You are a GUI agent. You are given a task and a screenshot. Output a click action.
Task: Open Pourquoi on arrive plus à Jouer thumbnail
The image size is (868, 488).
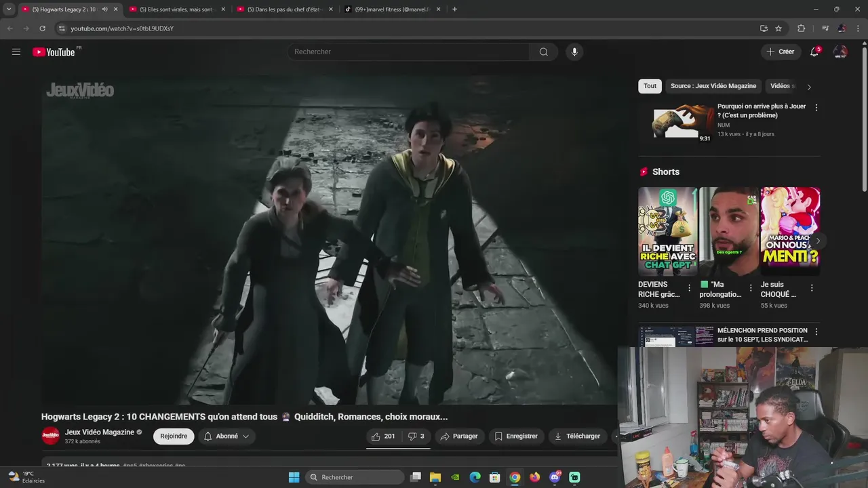point(682,122)
